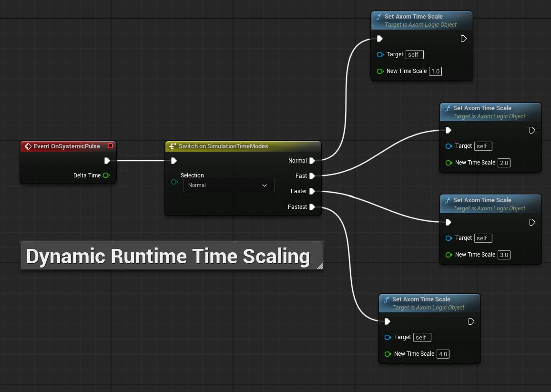Viewport: 551px width, 392px height.
Task: Click the Event OnSystemicPulse exec output pin
Action: (x=107, y=161)
